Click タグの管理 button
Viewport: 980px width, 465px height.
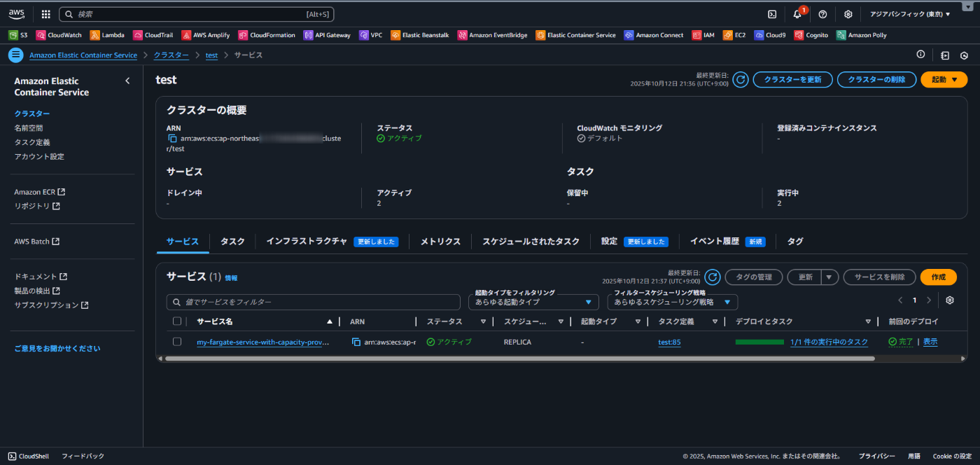pyautogui.click(x=753, y=277)
